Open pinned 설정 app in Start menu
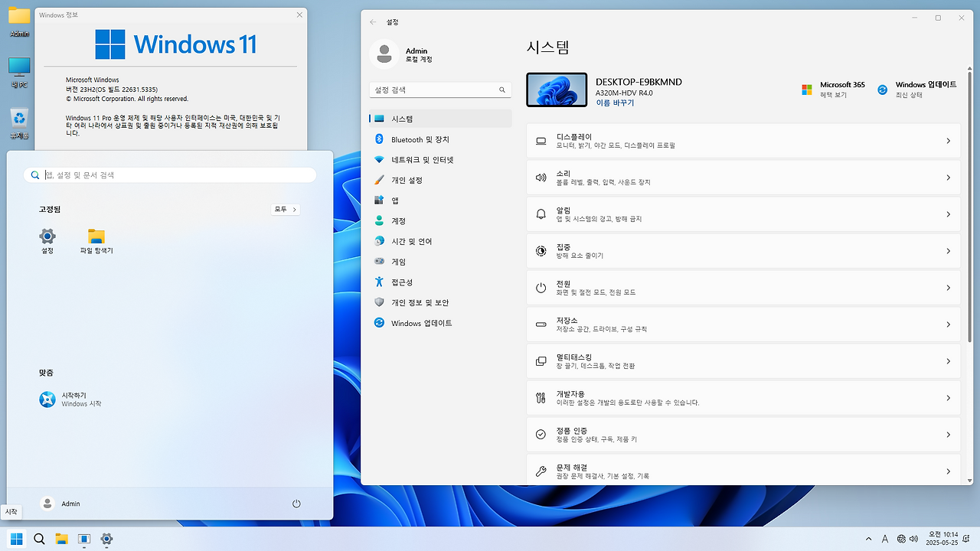This screenshot has width=980, height=551. point(47,241)
